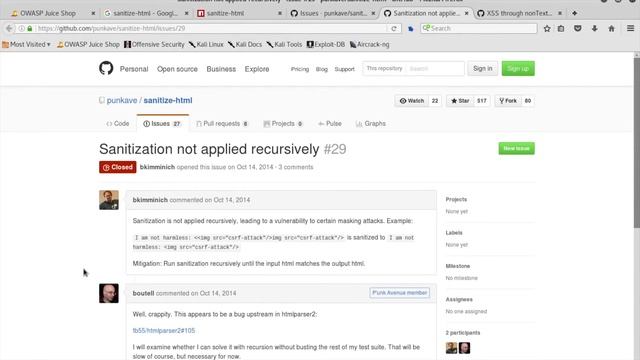Open the sanitize-html repository link
This screenshot has width=640, height=360.
tap(168, 100)
